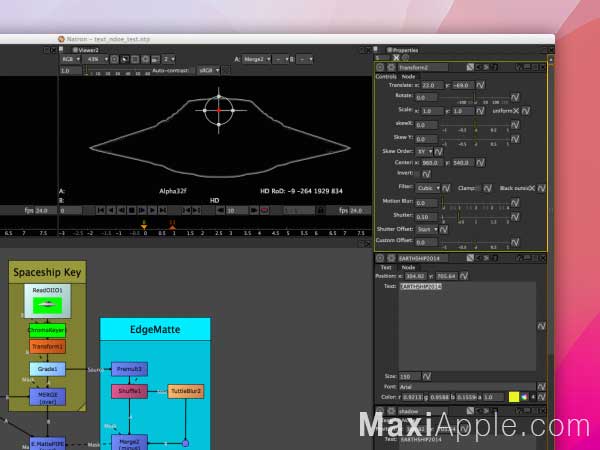Click the Transform2 panel settings gear icon
This screenshot has height=450, width=600.
point(391,67)
